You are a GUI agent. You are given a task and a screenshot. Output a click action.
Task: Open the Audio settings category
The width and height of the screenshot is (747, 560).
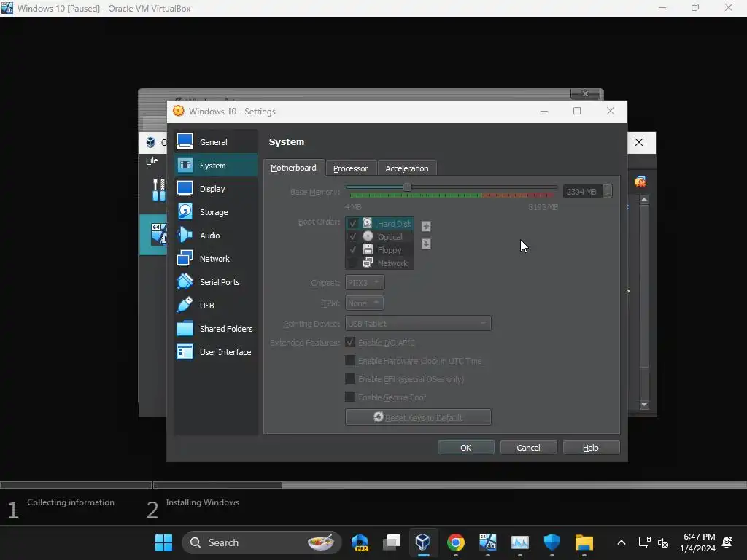click(x=216, y=236)
